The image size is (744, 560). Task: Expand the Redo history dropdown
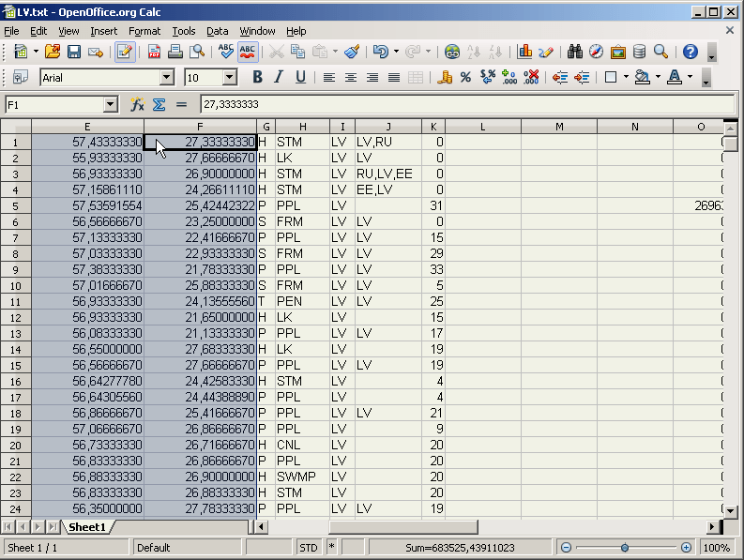[428, 52]
